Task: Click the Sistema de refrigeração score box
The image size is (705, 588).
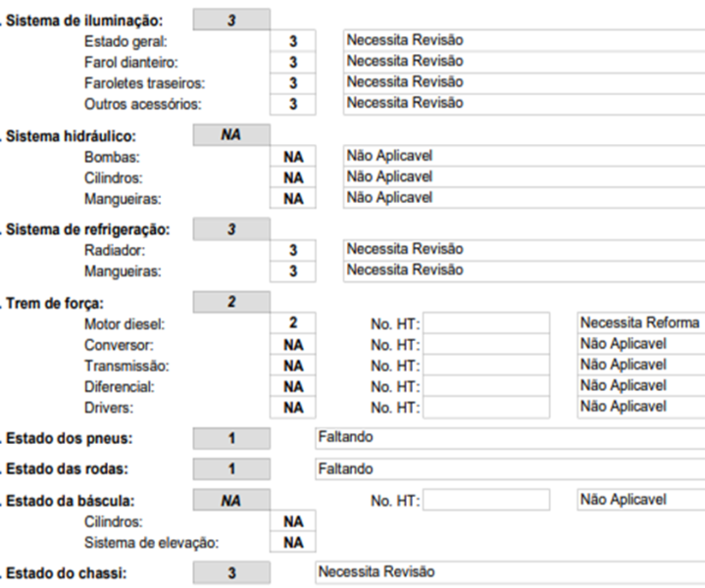Action: 231,229
